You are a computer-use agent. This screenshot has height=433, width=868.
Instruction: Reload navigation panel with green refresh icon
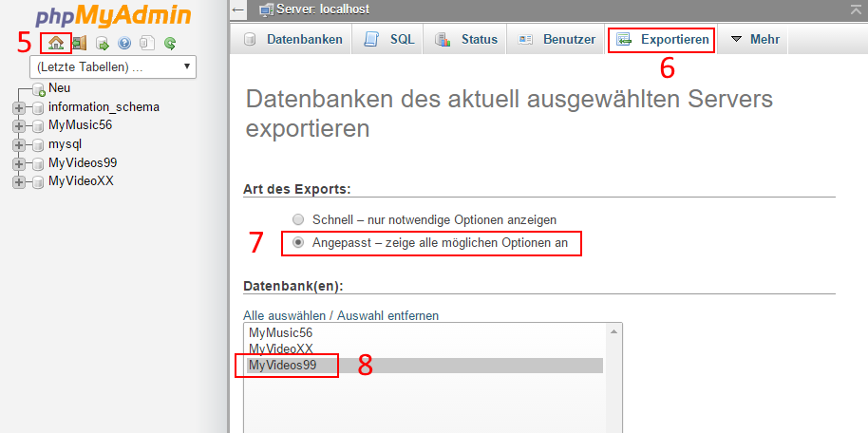[x=170, y=43]
